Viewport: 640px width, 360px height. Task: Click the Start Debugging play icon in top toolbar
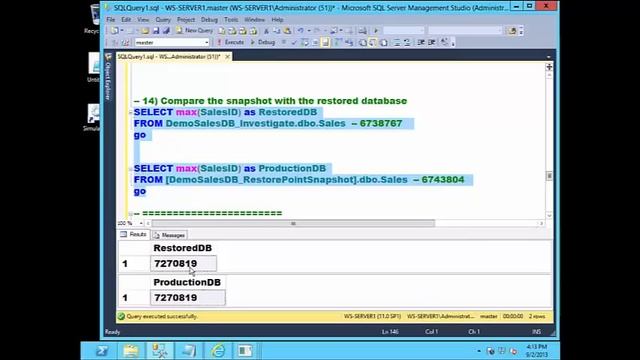tap(376, 31)
